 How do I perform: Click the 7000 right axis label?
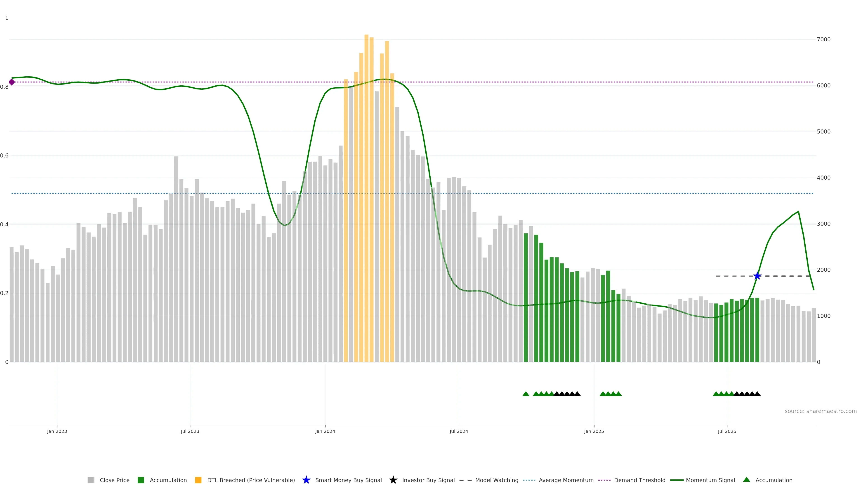tap(823, 39)
